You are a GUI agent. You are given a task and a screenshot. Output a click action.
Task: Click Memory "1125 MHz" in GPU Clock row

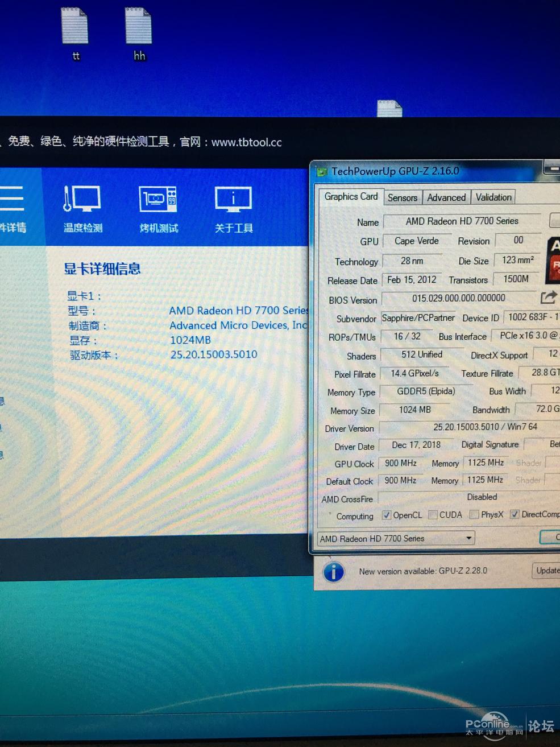486,463
